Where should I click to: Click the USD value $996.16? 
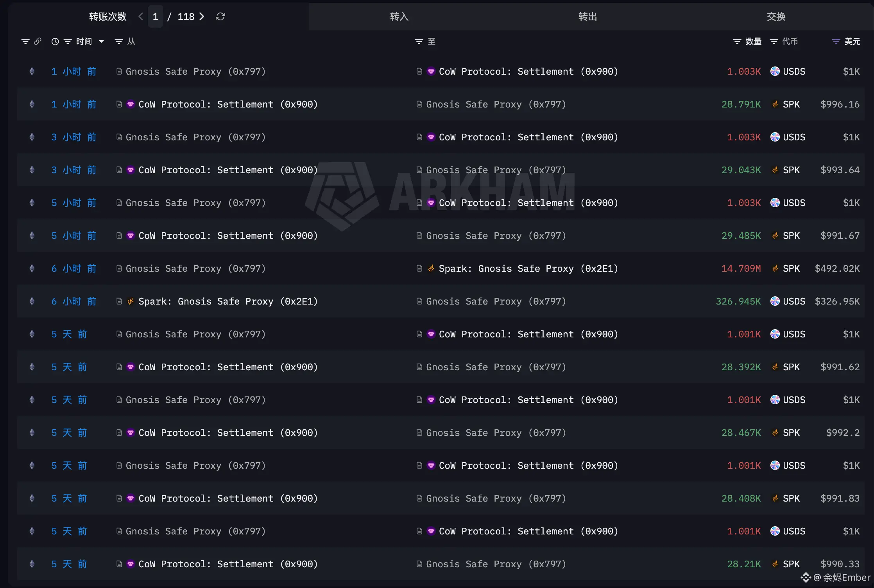[x=840, y=104]
